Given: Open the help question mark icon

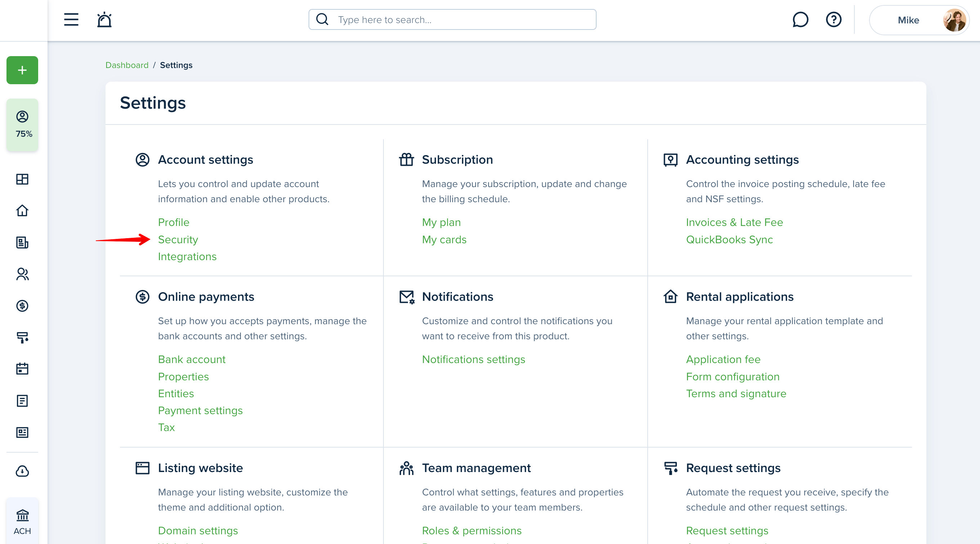Looking at the screenshot, I should 833,19.
